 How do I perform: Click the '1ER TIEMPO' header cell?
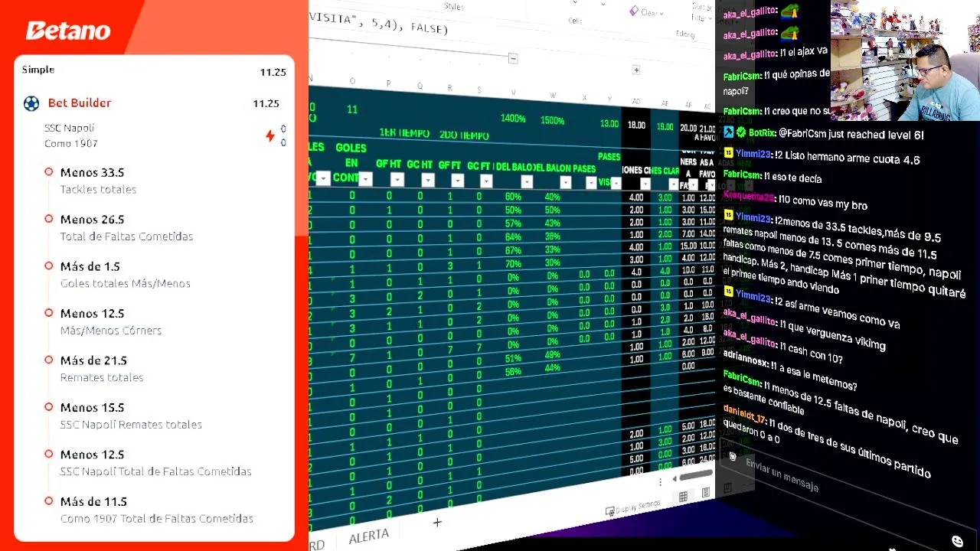click(x=404, y=133)
